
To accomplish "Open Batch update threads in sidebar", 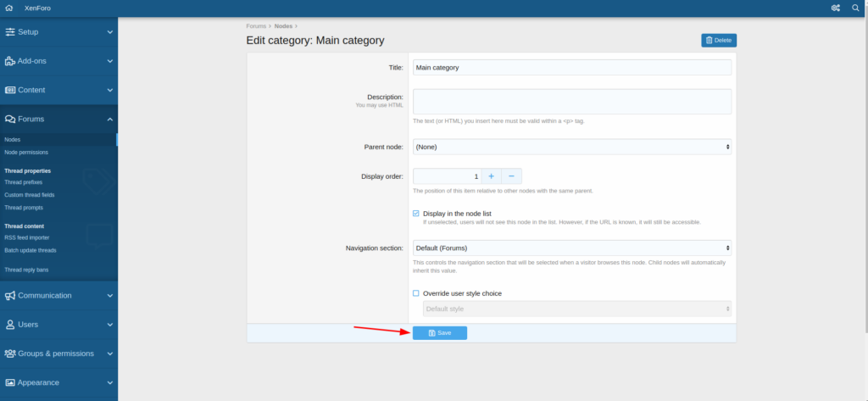I will [31, 250].
